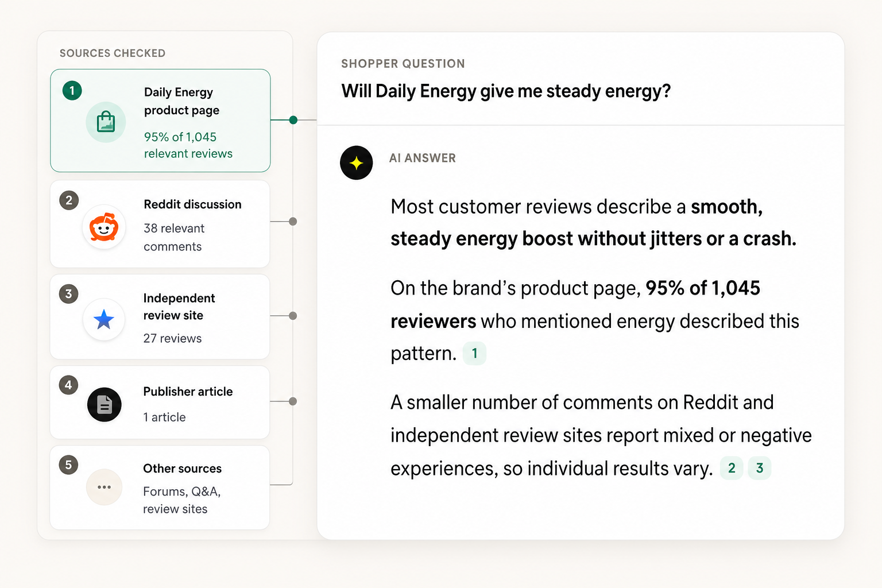Viewport: 882px width, 588px height.
Task: Click the question Will Daily Energy give steady energy
Action: [x=506, y=91]
